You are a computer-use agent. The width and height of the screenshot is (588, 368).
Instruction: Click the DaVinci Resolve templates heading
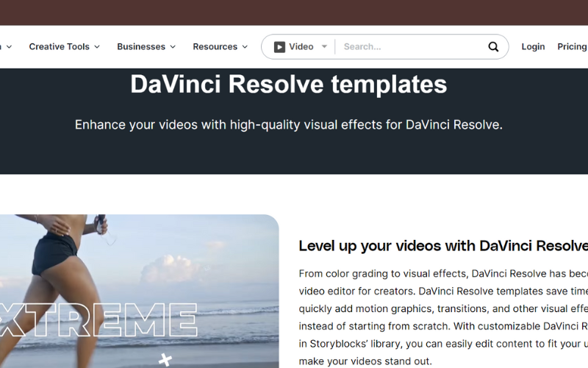pyautogui.click(x=288, y=84)
